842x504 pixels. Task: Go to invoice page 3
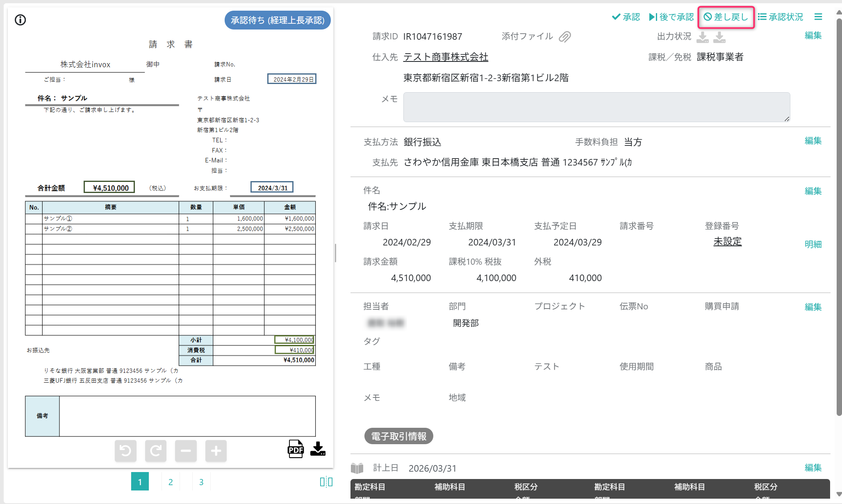pos(201,482)
